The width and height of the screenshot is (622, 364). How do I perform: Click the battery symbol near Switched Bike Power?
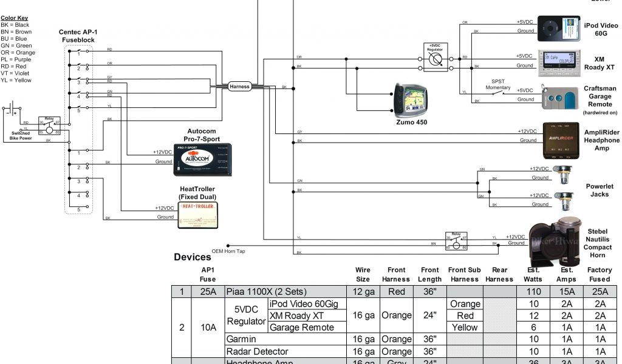coord(11,110)
